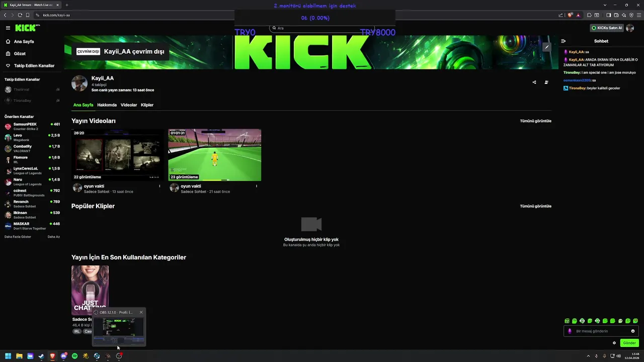Open the Kayii_AA channel avatar

click(x=79, y=83)
